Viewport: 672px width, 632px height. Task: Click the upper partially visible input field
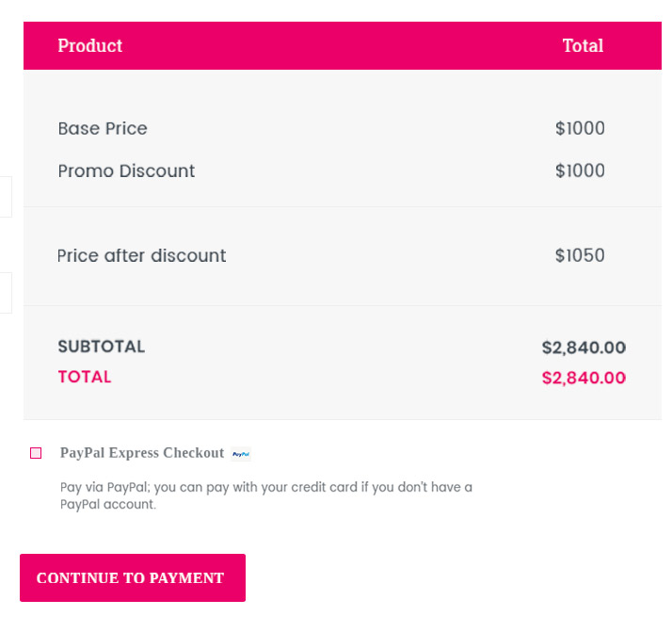tap(6, 196)
